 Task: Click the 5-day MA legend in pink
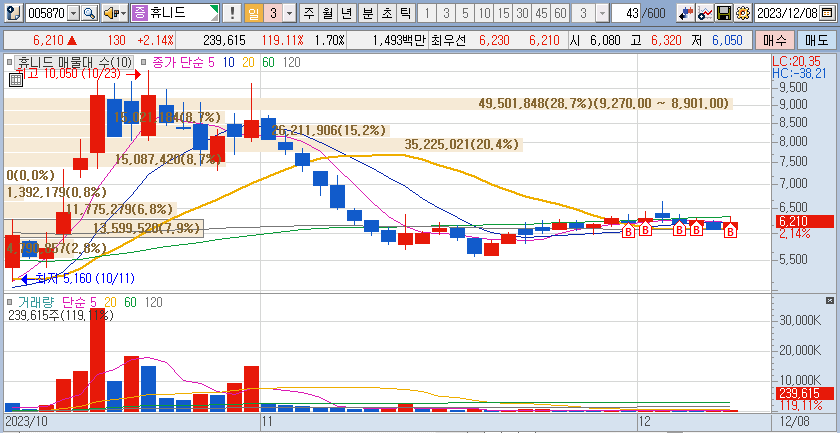tap(211, 62)
